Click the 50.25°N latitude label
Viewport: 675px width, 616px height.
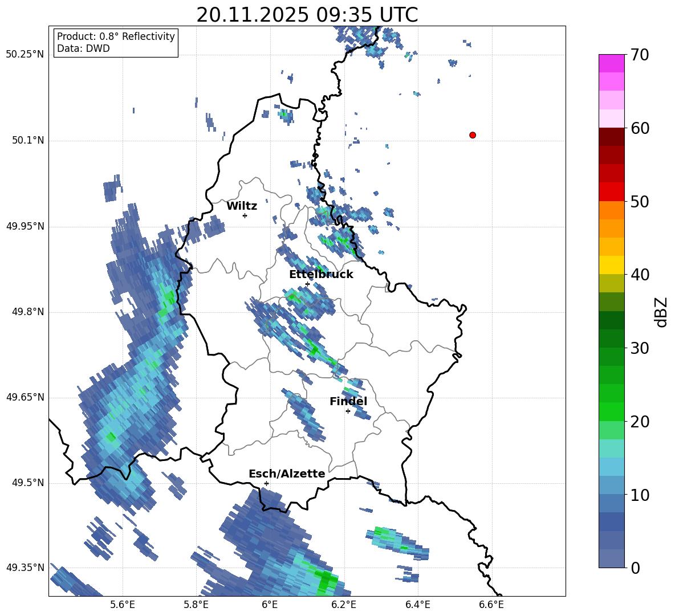(x=25, y=55)
